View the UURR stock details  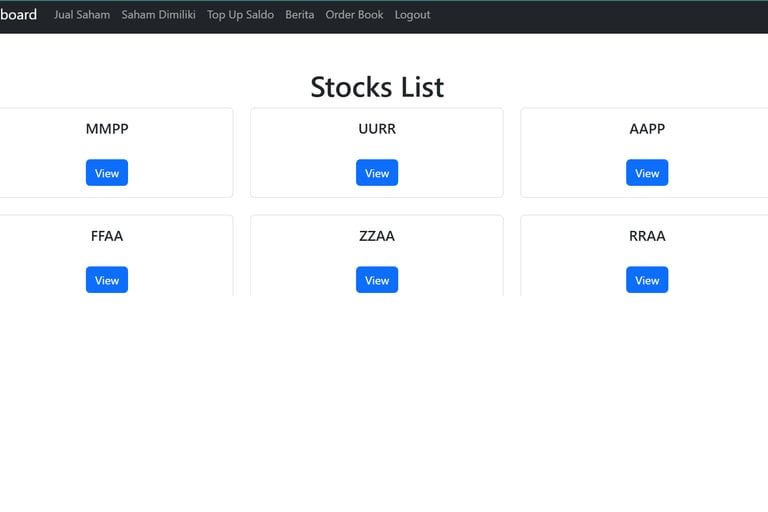(377, 173)
